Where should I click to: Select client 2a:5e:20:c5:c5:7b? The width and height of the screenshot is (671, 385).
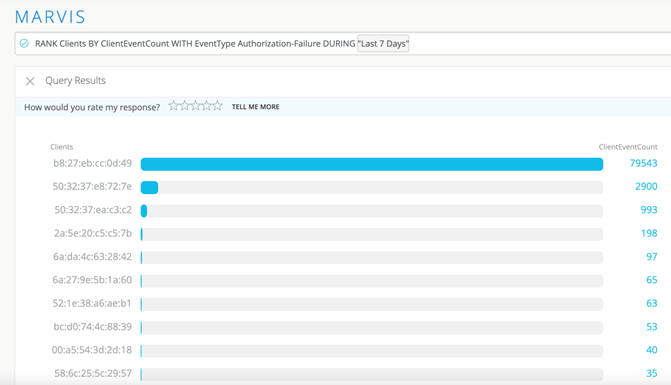(x=93, y=234)
